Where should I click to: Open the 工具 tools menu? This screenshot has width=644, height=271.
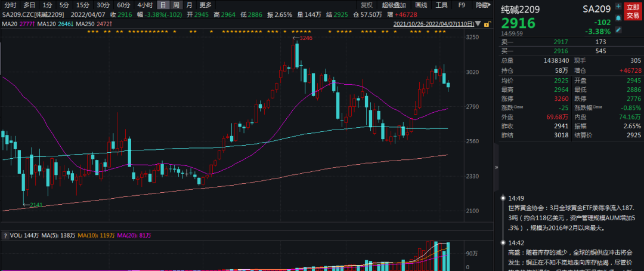point(441,5)
